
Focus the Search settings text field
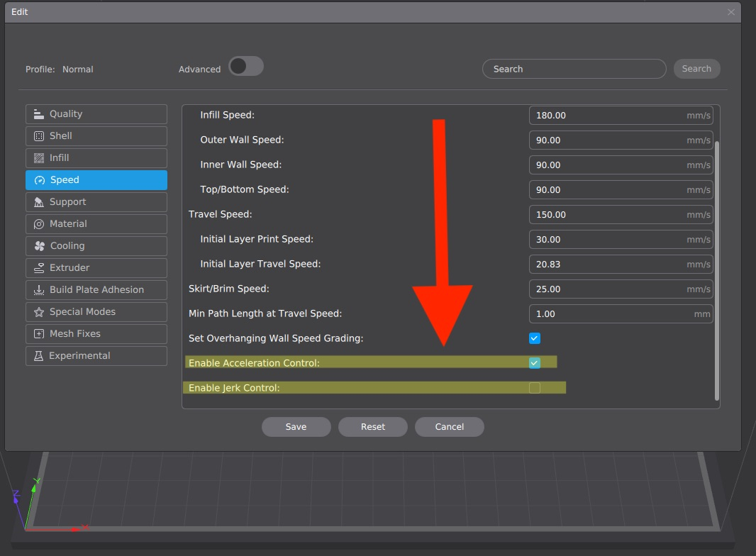tap(574, 69)
